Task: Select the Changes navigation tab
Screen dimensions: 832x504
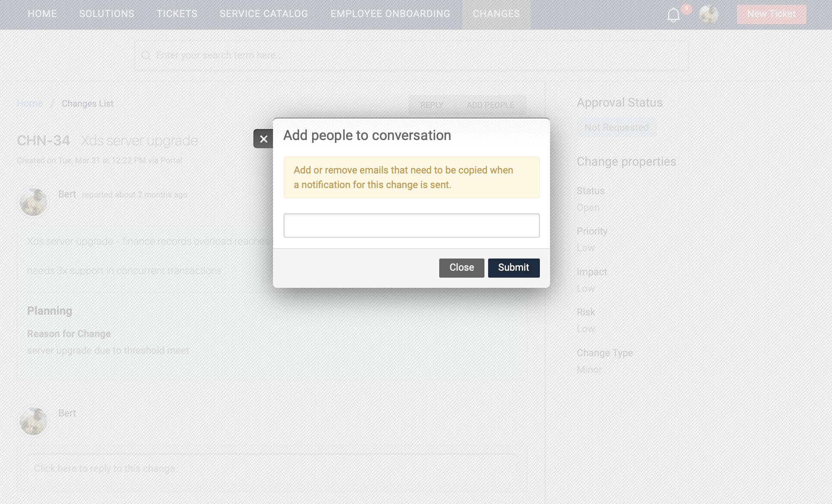Action: (496, 14)
